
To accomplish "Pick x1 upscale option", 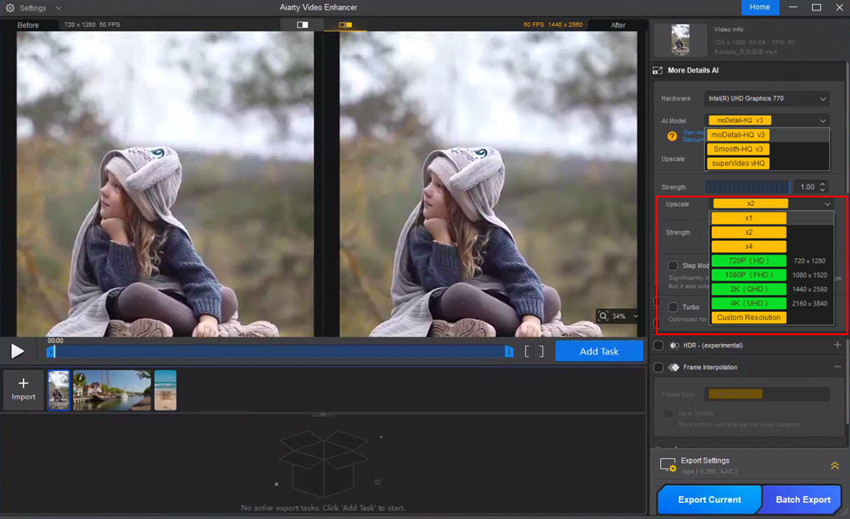I will tap(749, 218).
